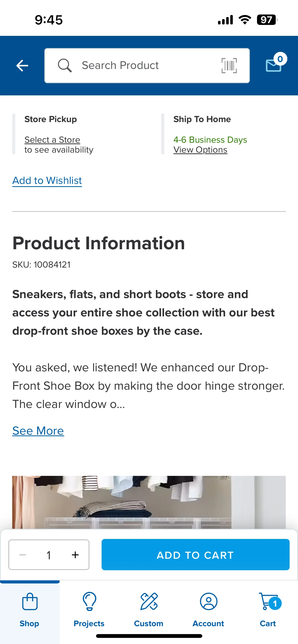Click the Add to Wishlist link

pos(47,181)
